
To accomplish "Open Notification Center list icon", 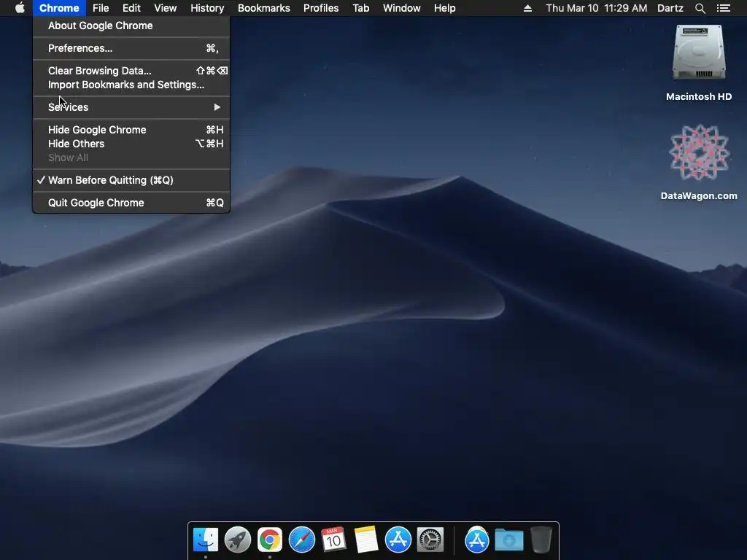I will tap(724, 8).
